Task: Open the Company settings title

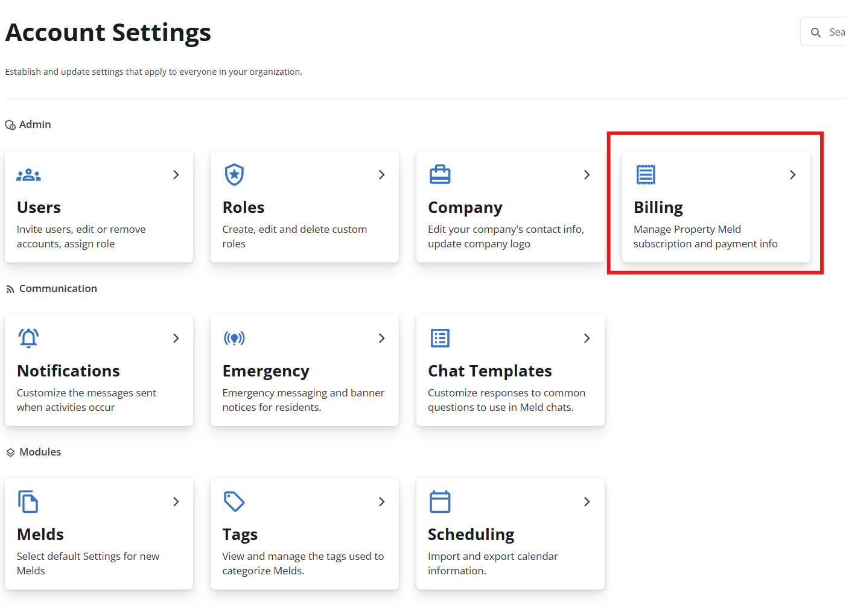Action: click(465, 208)
